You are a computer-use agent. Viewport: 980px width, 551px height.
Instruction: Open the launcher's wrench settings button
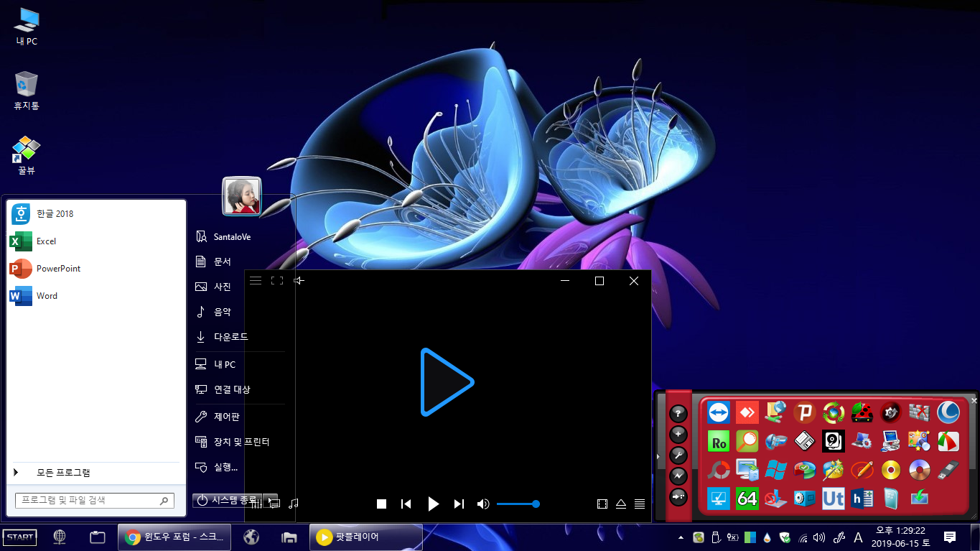point(678,455)
